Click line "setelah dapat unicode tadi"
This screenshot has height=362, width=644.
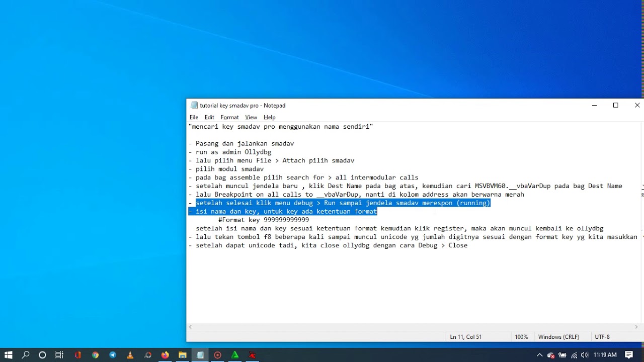328,246
